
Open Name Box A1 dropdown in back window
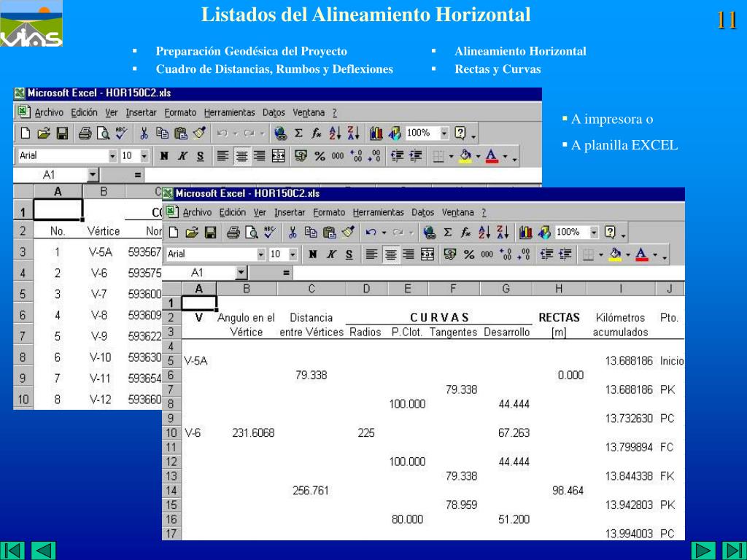click(x=93, y=175)
